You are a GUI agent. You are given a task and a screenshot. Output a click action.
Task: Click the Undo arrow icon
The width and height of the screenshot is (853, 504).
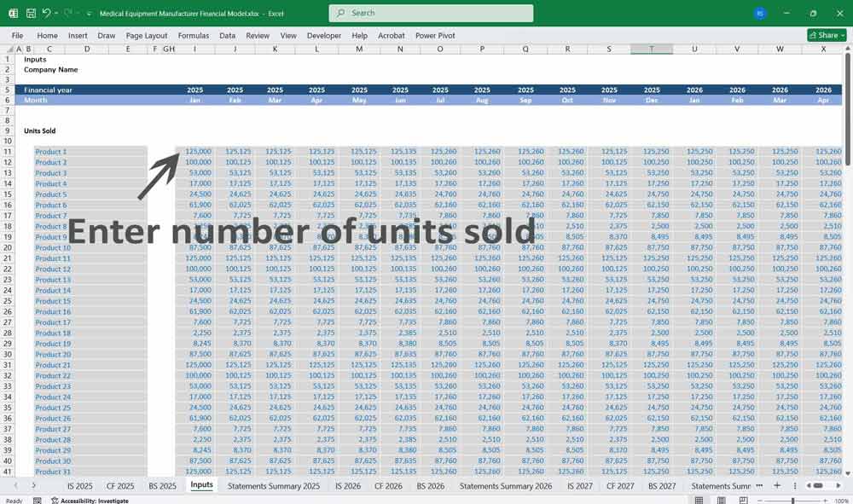[46, 14]
